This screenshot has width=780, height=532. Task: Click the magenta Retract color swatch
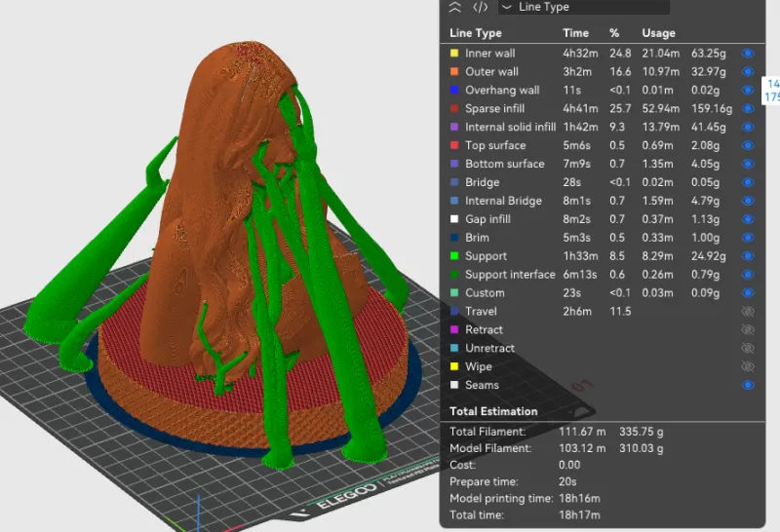tap(454, 329)
